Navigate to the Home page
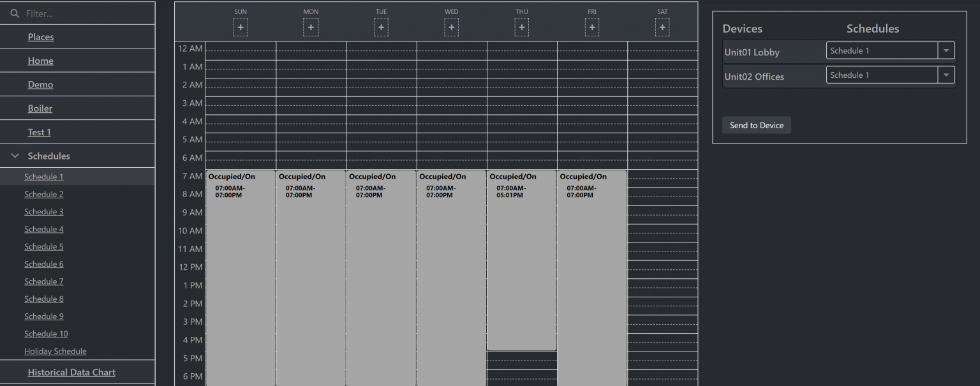The width and height of the screenshot is (980, 386). [40, 60]
